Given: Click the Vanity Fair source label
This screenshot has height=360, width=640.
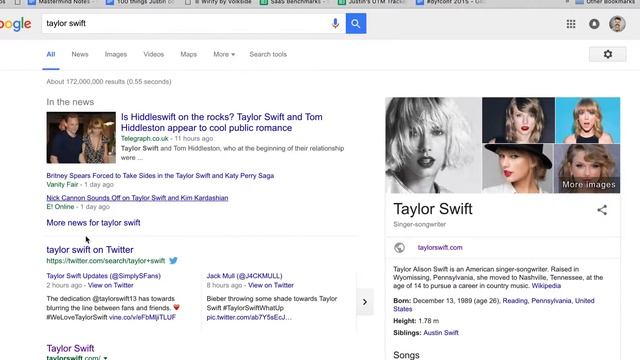Looking at the screenshot, I should pos(62,184).
